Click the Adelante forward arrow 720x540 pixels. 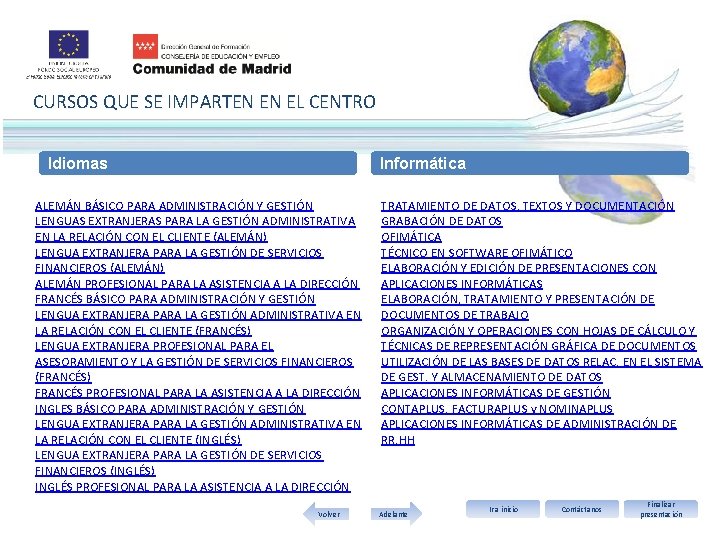tap(396, 513)
